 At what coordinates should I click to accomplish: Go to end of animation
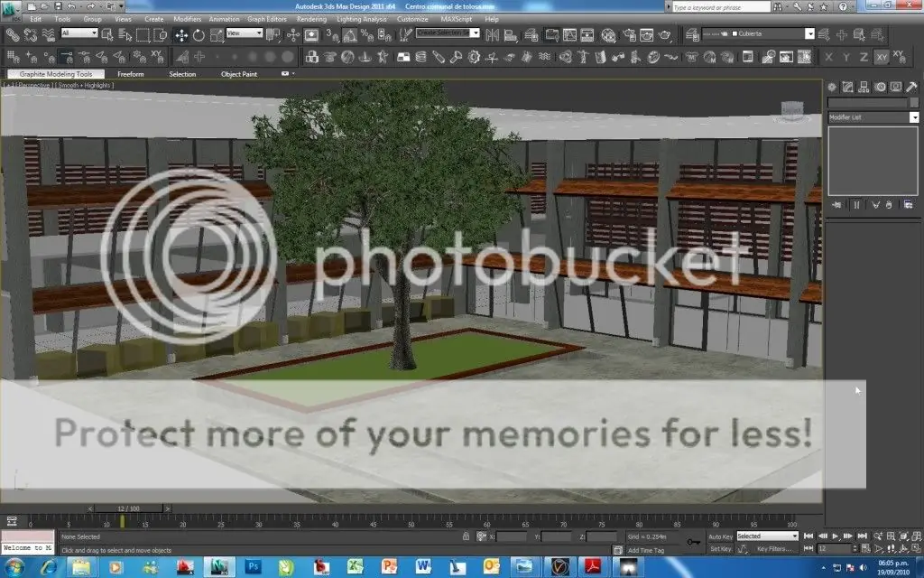point(862,536)
